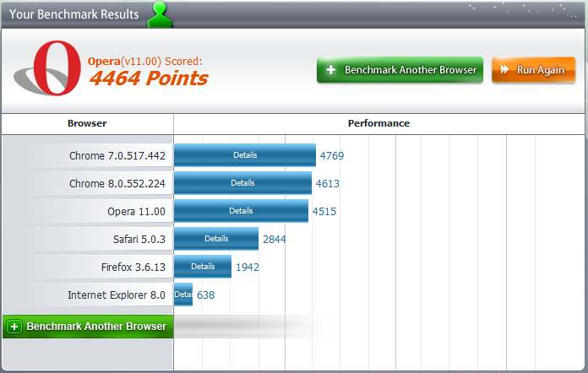This screenshot has height=373, width=588.
Task: Open Details for Chrome 8.0.552.224
Action: [x=242, y=183]
